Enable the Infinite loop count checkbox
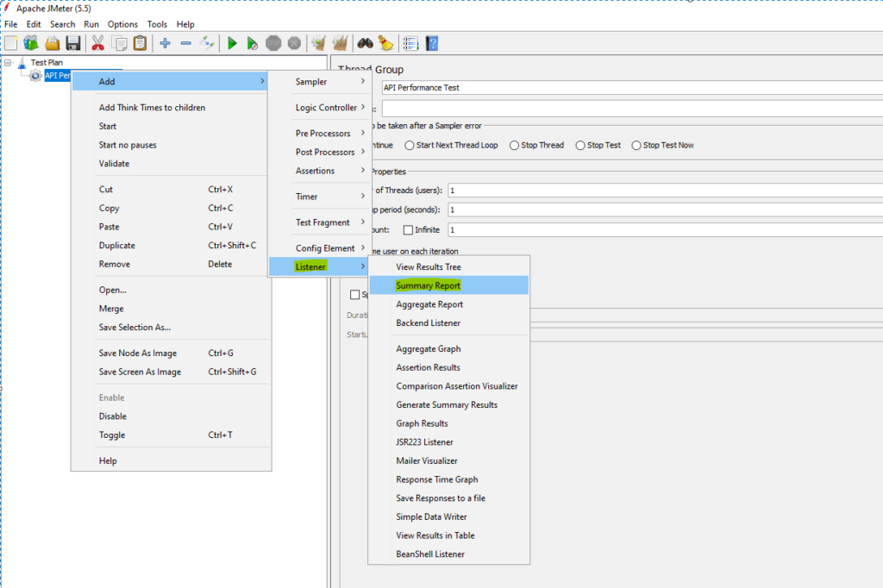 407,230
